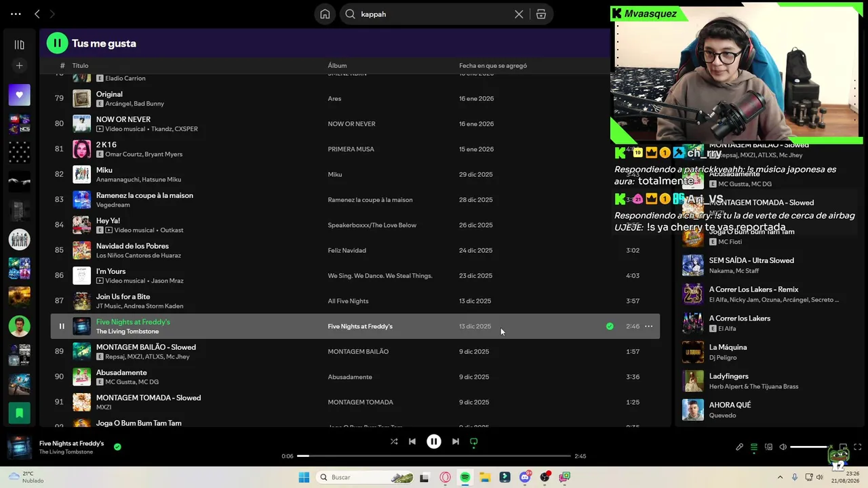Toggle repeat mode
Viewport: 868px width, 488px height.
474,441
